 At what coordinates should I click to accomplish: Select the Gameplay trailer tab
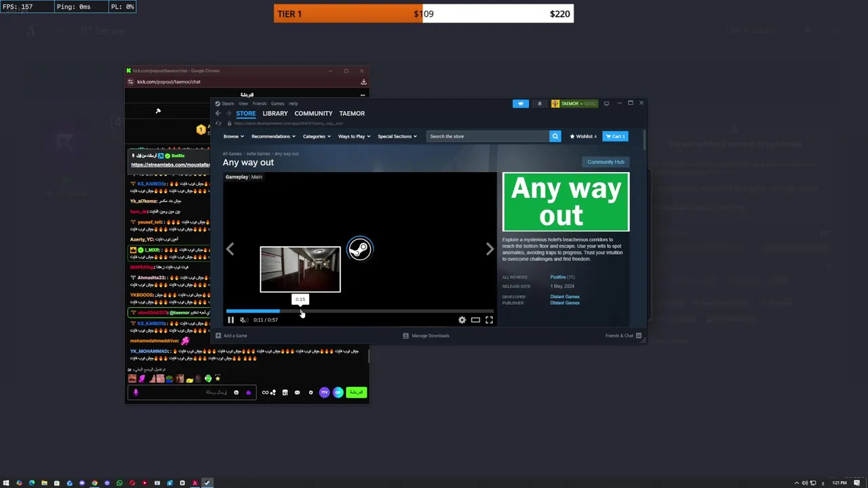237,177
